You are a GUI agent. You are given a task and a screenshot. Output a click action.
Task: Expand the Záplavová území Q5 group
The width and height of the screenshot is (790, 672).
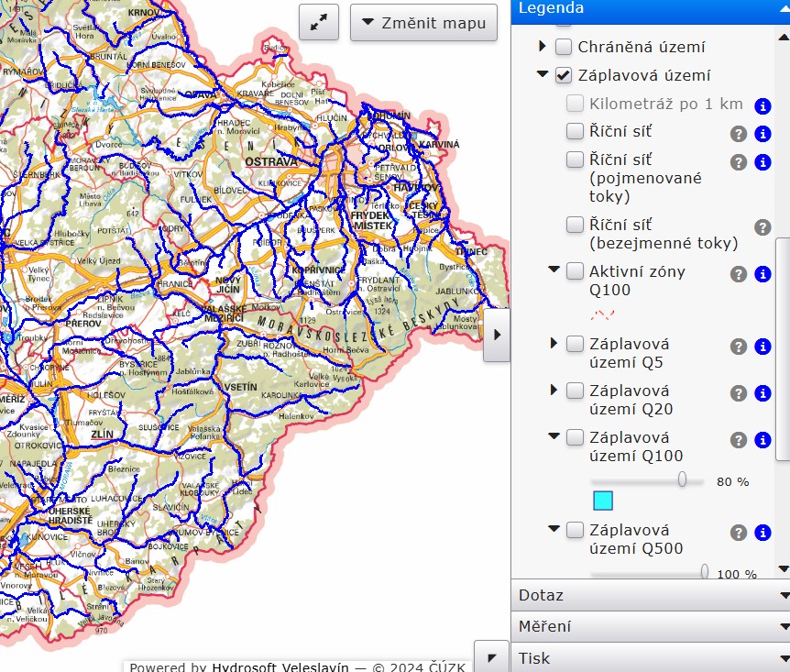pyautogui.click(x=554, y=344)
